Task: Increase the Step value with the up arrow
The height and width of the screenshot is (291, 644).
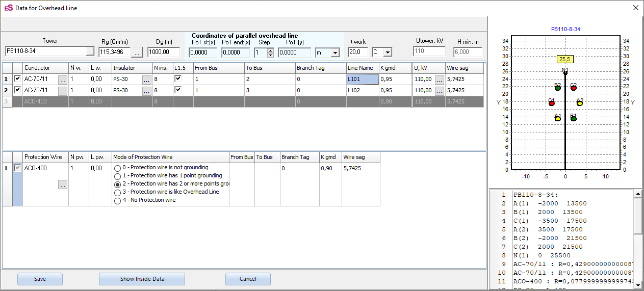Action: [270, 50]
